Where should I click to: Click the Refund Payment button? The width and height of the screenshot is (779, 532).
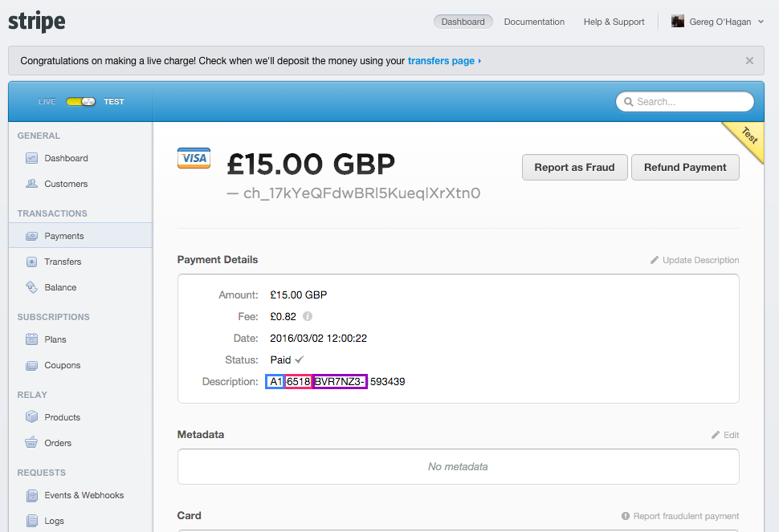pos(685,168)
